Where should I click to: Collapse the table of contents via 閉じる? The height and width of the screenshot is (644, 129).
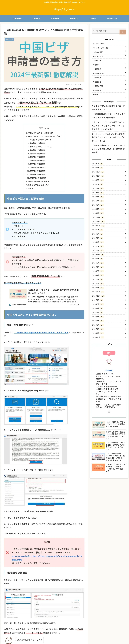point(47,128)
